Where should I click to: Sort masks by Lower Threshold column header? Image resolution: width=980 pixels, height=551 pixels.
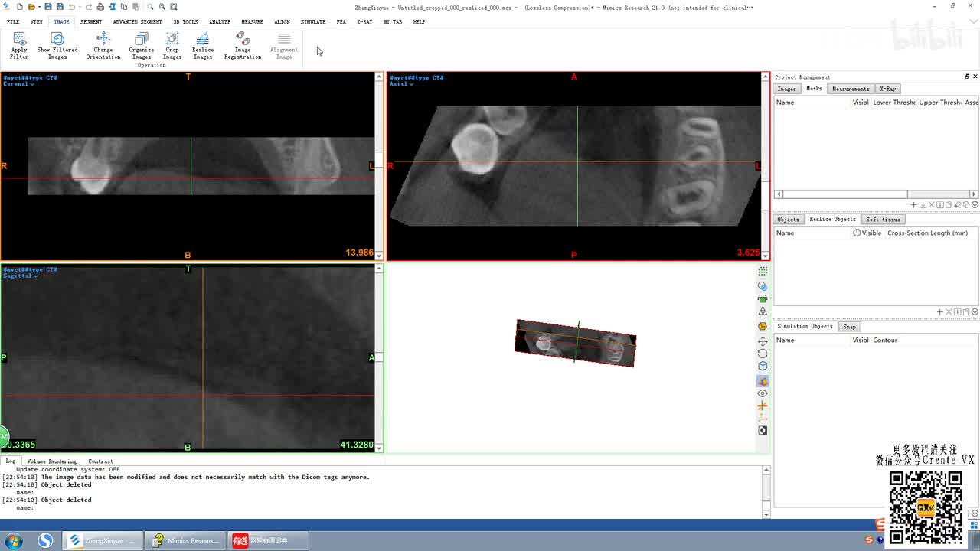(x=894, y=103)
